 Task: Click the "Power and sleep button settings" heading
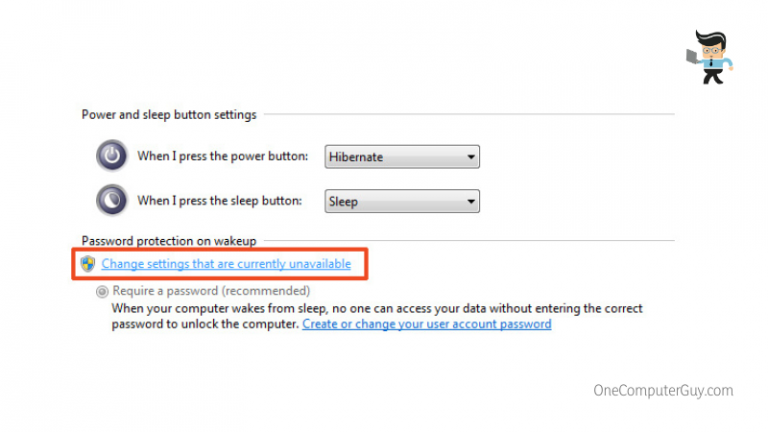pos(169,115)
